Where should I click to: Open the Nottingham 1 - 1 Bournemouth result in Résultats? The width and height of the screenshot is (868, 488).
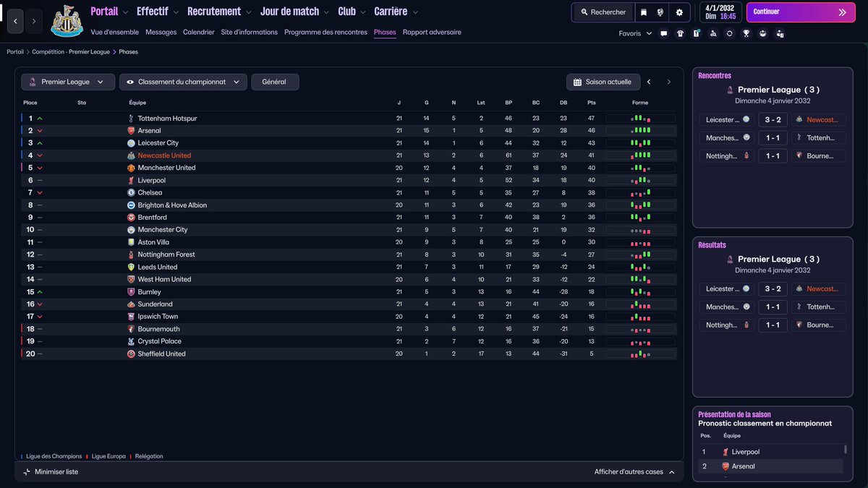pos(773,325)
